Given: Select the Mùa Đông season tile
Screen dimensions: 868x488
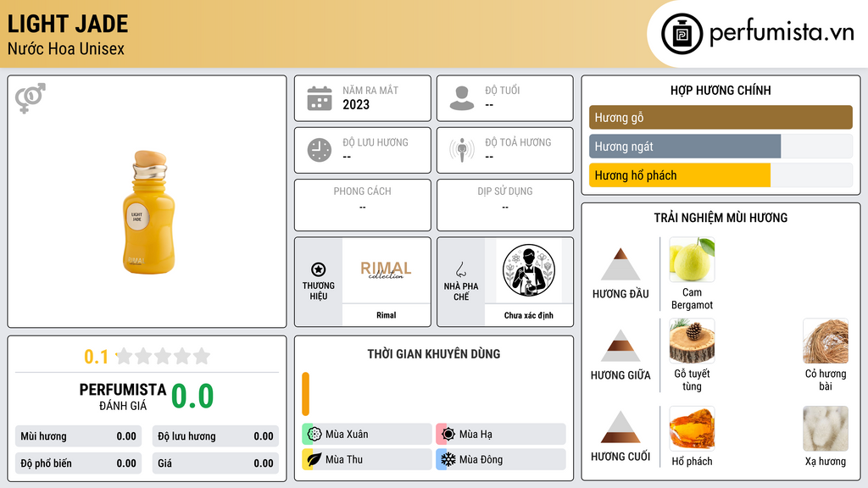Looking at the screenshot, I should [x=501, y=459].
